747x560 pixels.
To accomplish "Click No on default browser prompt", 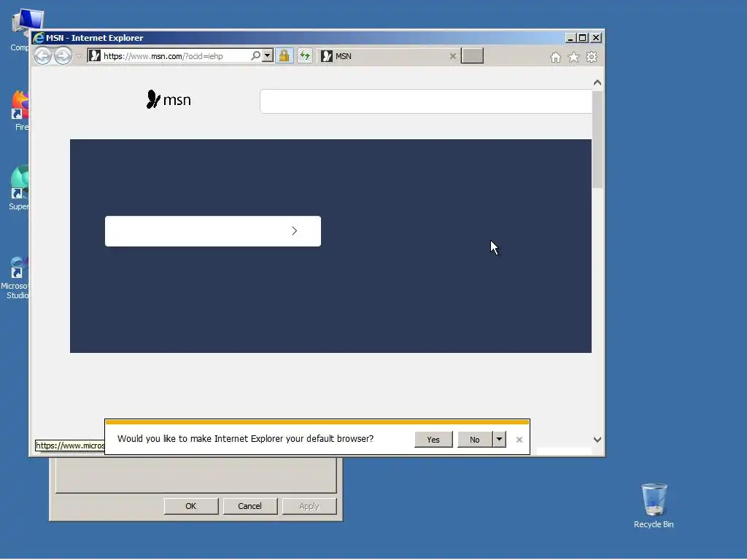I will coord(474,440).
